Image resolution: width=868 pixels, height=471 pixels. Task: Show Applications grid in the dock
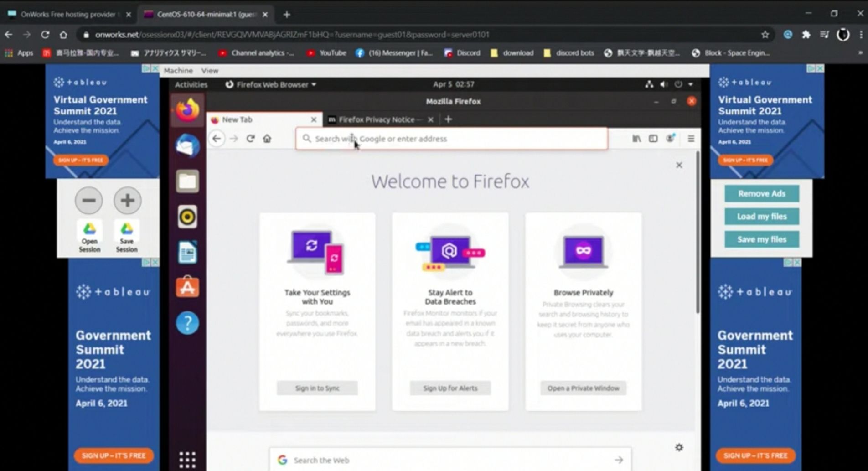pyautogui.click(x=187, y=460)
